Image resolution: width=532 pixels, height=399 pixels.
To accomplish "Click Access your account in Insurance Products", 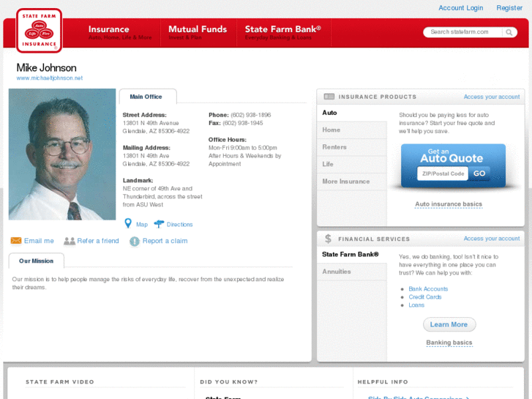I will [492, 97].
